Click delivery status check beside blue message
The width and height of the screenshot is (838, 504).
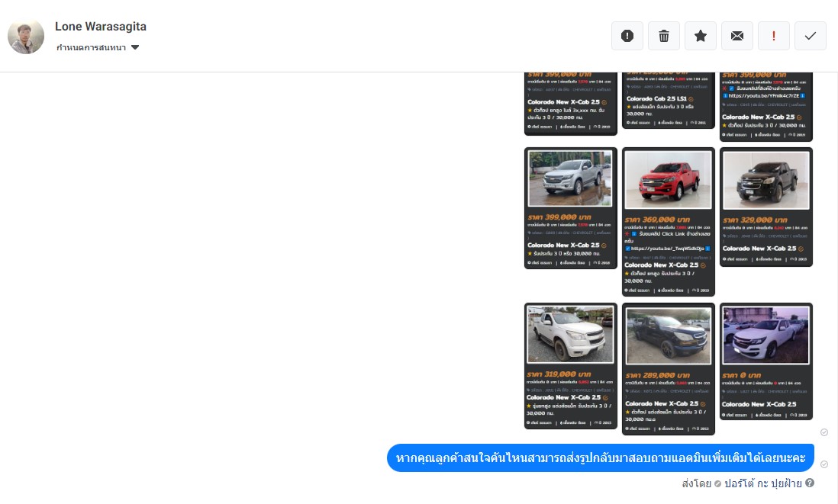tap(824, 464)
